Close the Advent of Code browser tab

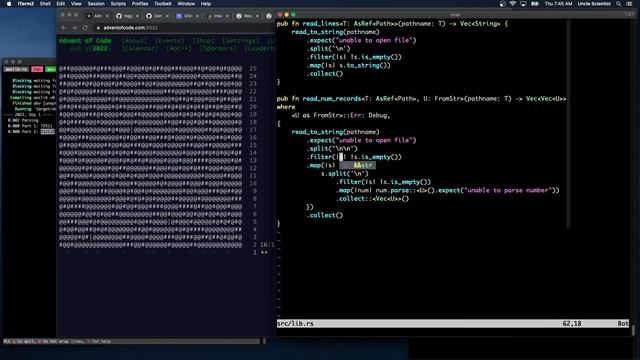click(107, 16)
